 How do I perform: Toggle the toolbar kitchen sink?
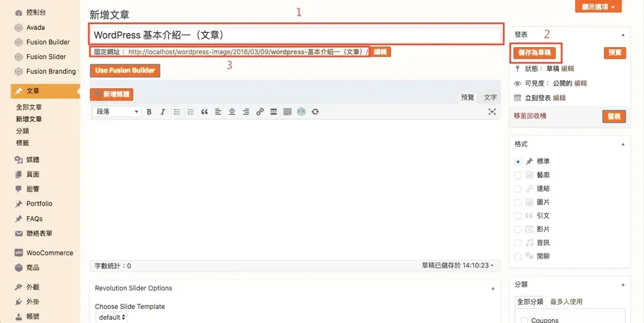coord(287,112)
